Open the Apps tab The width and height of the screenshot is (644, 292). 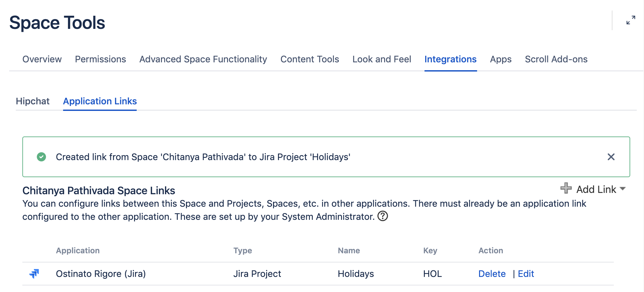tap(501, 59)
